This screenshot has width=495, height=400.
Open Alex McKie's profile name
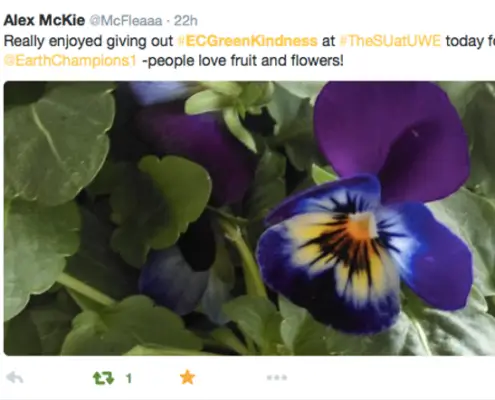coord(44,21)
